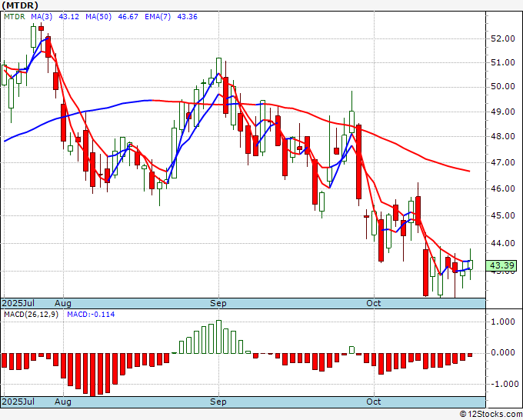Click Aug on the MACD panel axis
The image size is (523, 420).
click(x=63, y=402)
